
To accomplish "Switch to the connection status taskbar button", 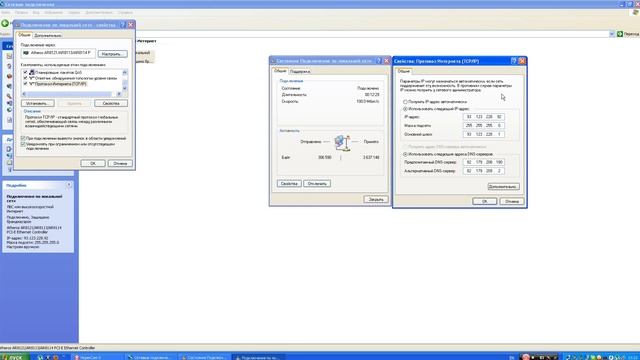I will click(205, 357).
